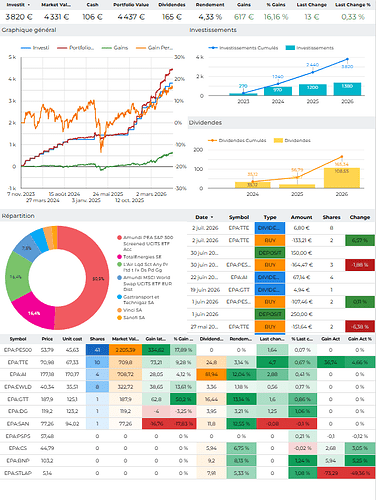The width and height of the screenshot is (376, 500).
Task: Open the Investit header dropdown arrow
Action: click(29, 5)
